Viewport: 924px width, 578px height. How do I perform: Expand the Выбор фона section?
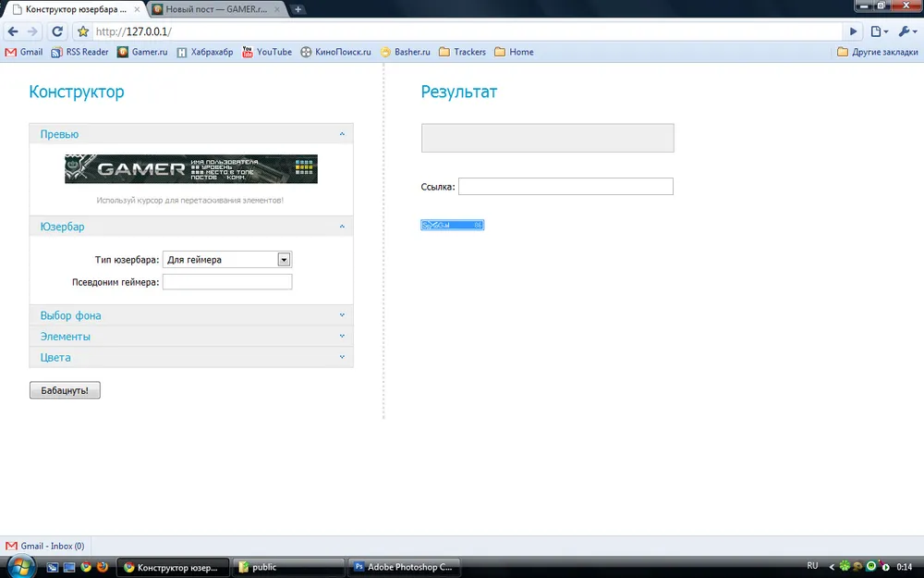(x=190, y=315)
